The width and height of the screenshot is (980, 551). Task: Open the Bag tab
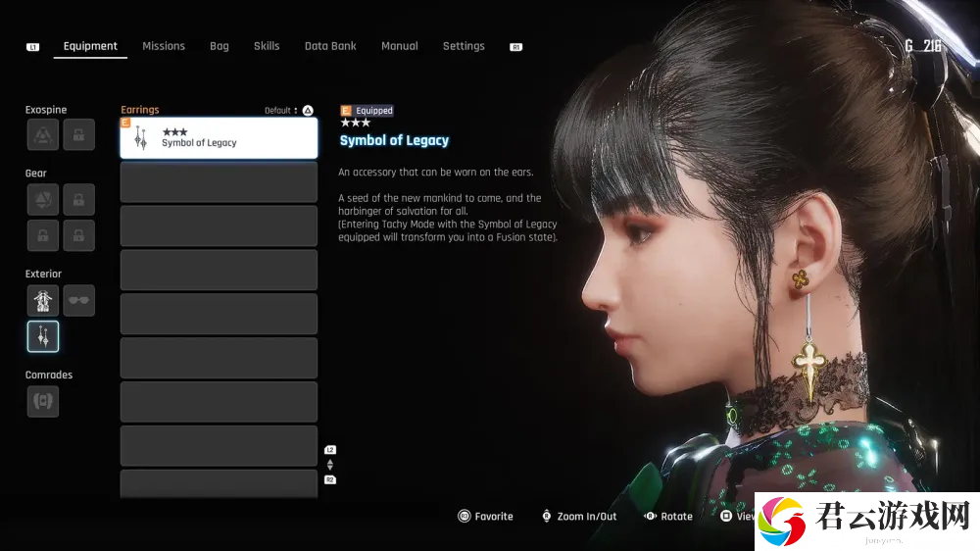click(x=219, y=46)
